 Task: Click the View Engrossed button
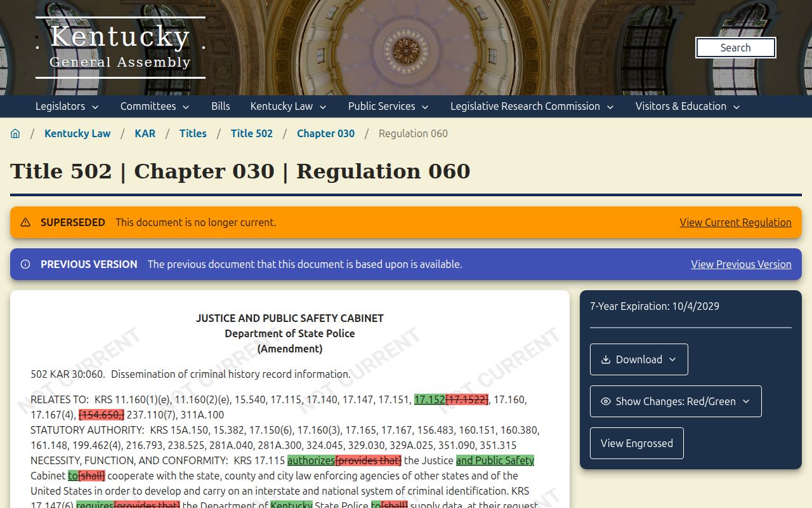click(x=637, y=443)
